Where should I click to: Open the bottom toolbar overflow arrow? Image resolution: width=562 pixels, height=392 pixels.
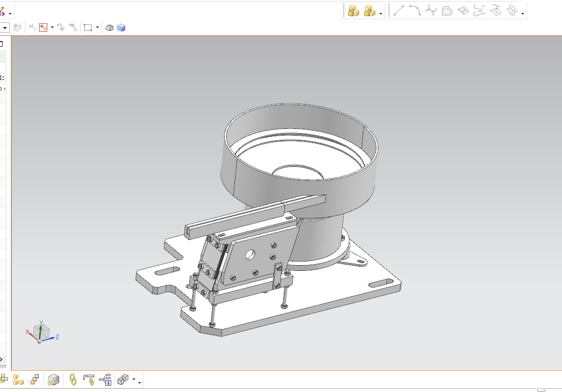point(139,383)
